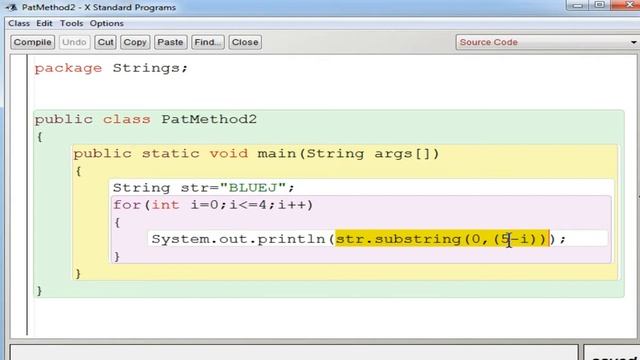
Task: Click the BlueJ icon in title bar
Action: tap(11, 7)
